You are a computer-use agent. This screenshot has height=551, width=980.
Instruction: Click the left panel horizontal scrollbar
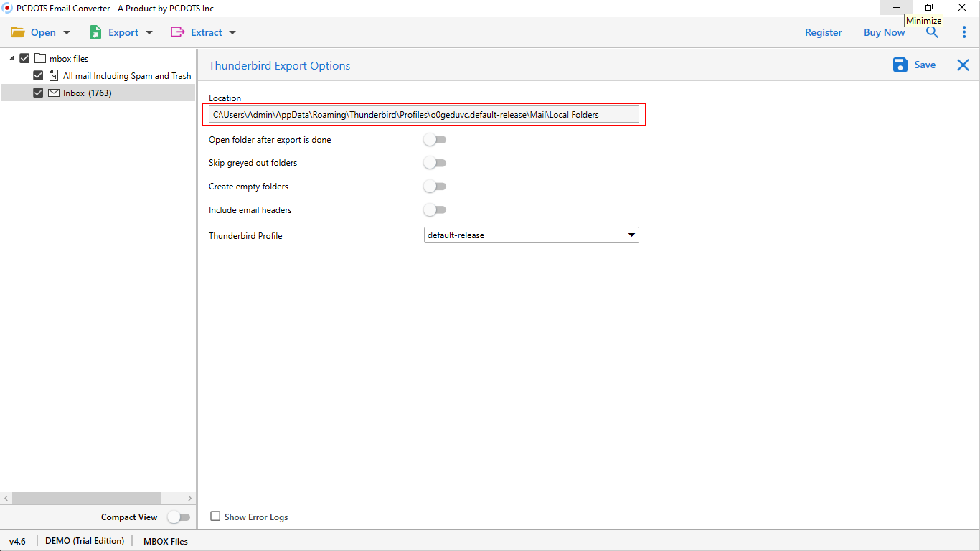tap(87, 498)
